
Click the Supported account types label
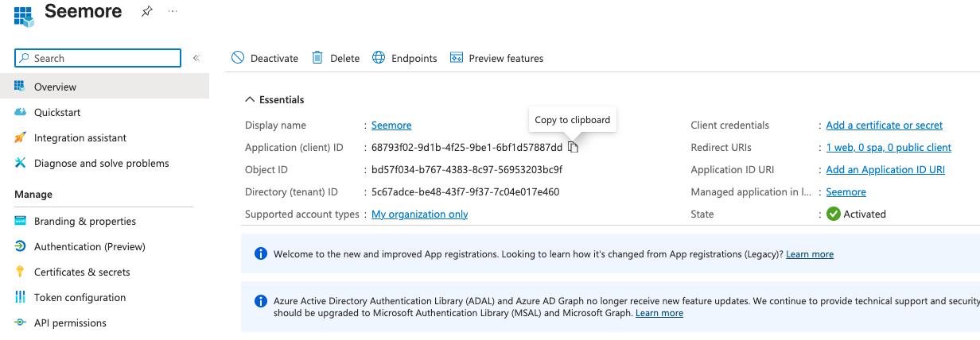coord(302,214)
